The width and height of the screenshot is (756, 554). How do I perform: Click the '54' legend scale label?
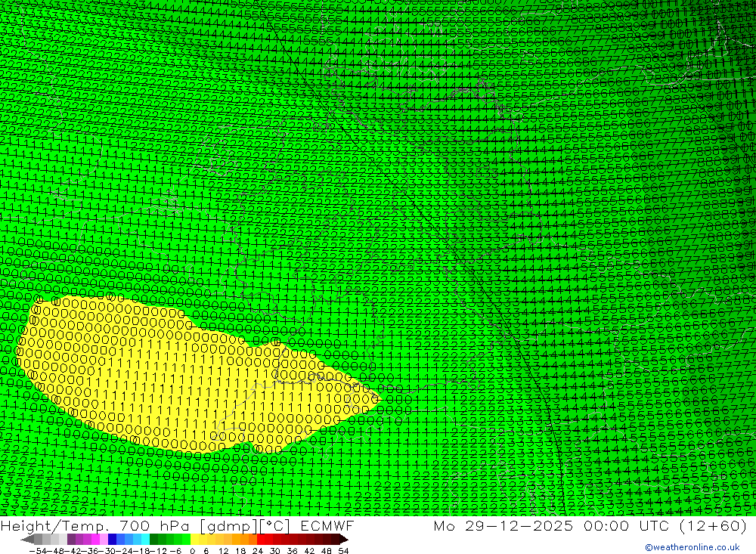(343, 551)
